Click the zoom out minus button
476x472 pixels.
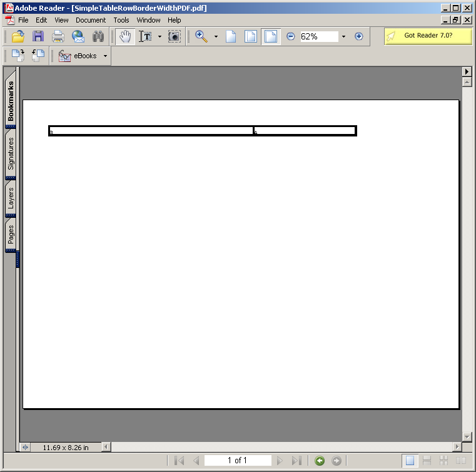(x=290, y=36)
